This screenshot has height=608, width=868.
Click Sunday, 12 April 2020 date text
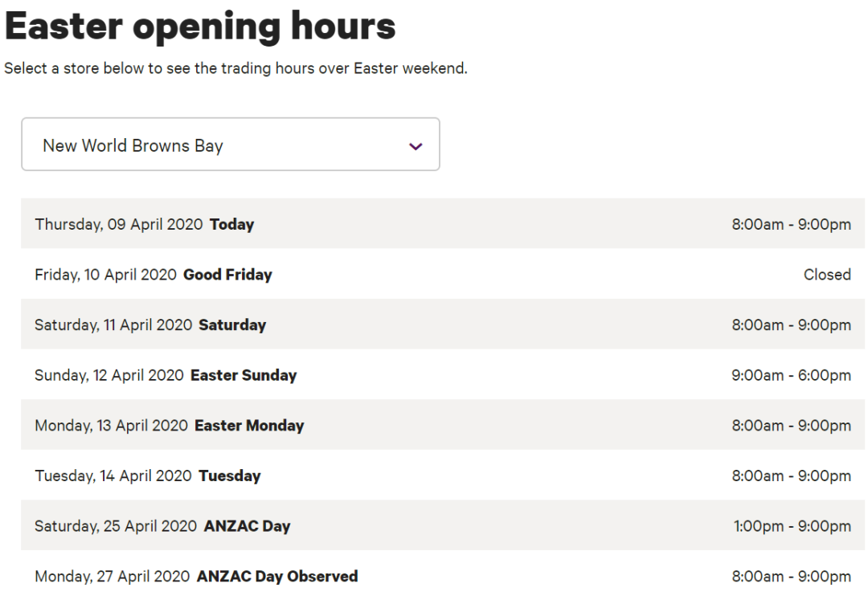108,375
